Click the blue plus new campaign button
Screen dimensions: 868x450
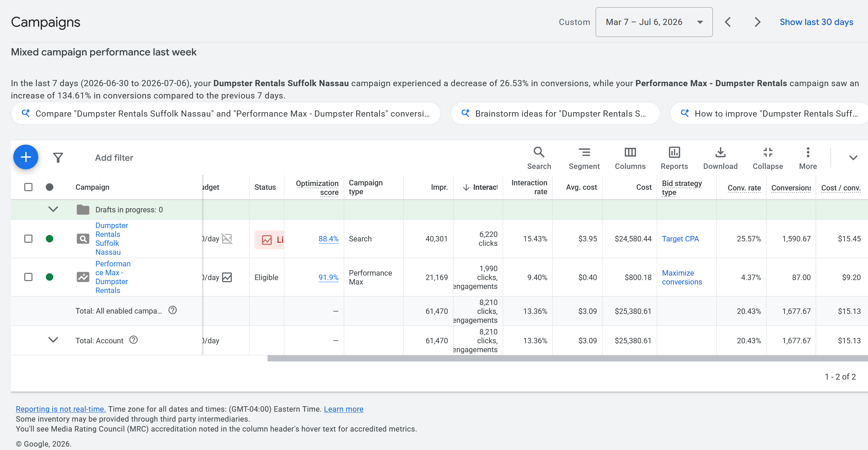[x=26, y=157]
